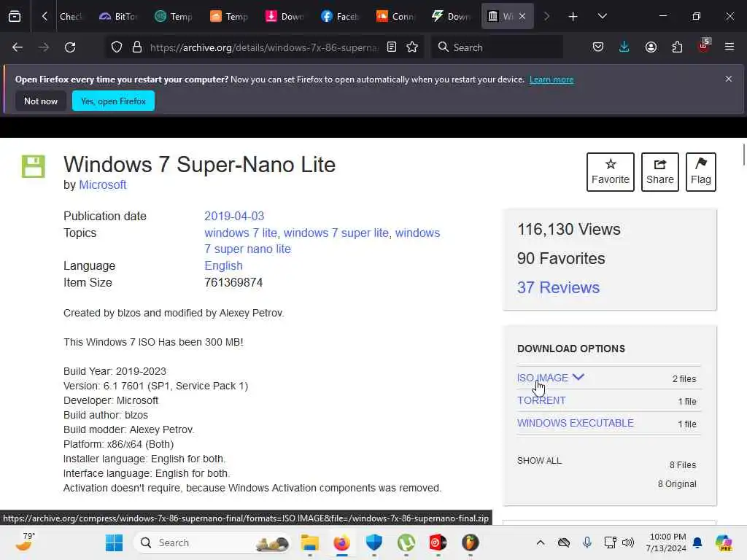Viewport: 747px width, 560px height.
Task: Open the tracking protection shield icon
Action: tap(117, 47)
